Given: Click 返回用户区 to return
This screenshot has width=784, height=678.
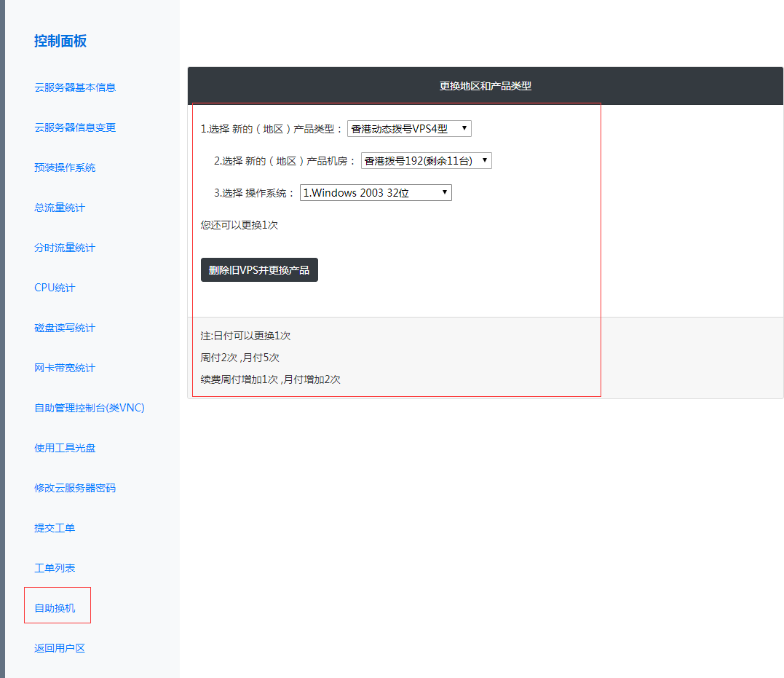Looking at the screenshot, I should click(x=60, y=648).
